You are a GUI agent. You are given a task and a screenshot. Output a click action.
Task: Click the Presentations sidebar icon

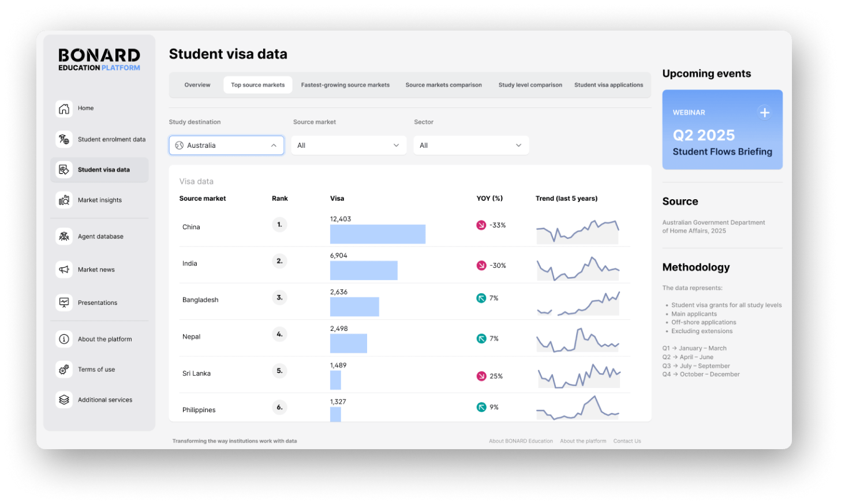tap(64, 303)
